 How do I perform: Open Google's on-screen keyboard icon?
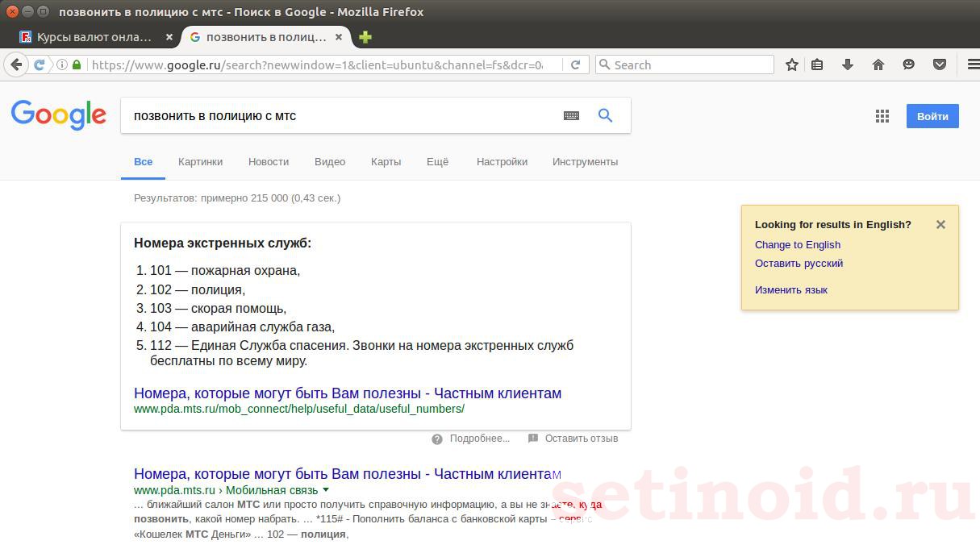(571, 116)
